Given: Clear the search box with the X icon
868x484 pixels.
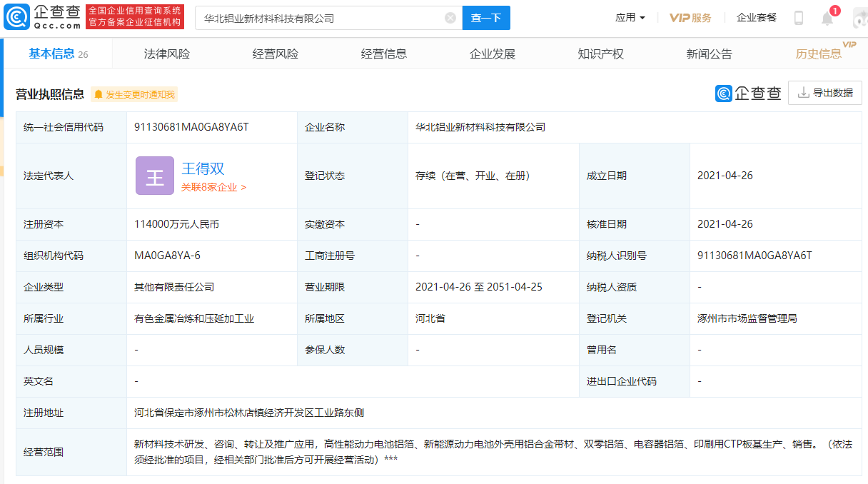Looking at the screenshot, I should [x=450, y=17].
